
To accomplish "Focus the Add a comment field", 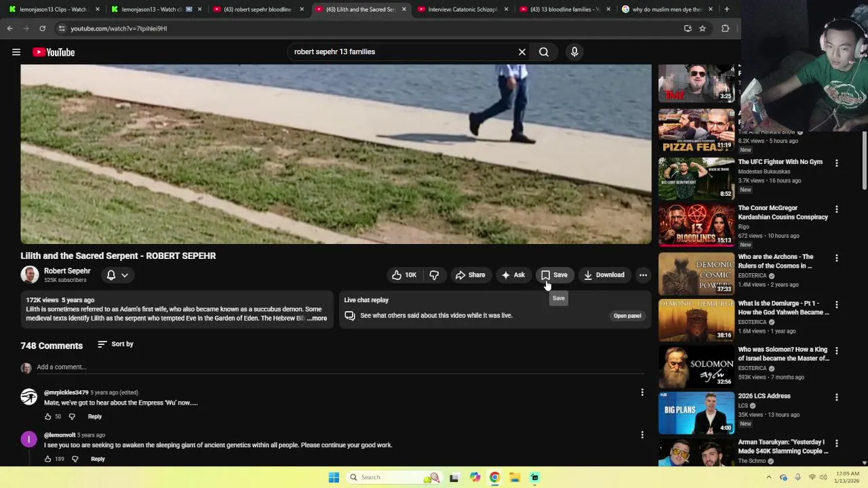I will [339, 367].
